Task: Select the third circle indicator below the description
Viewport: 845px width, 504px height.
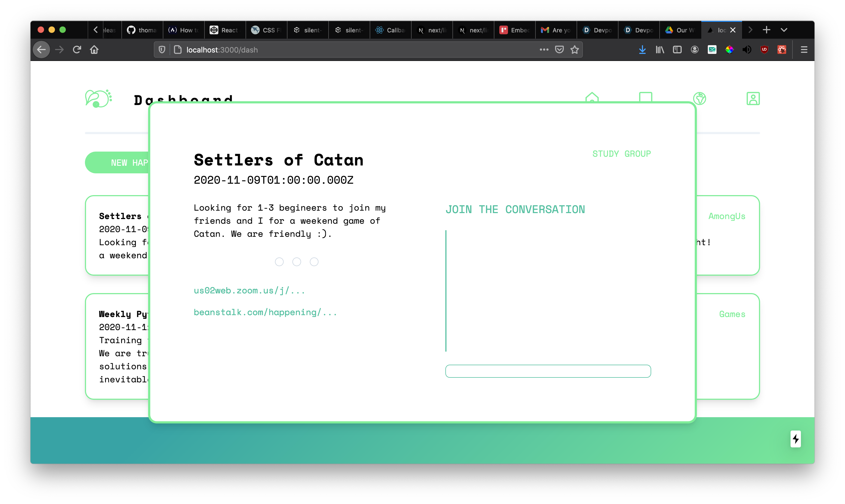Action: point(314,262)
